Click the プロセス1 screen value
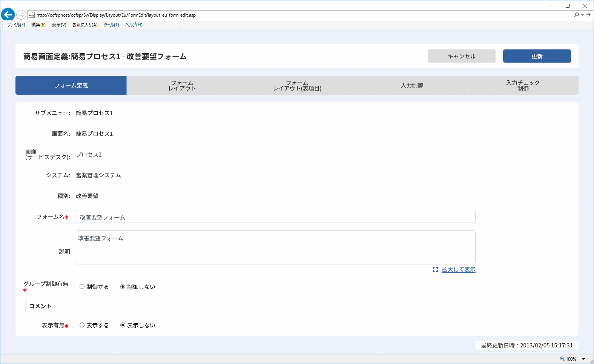This screenshot has width=594, height=364. point(89,155)
